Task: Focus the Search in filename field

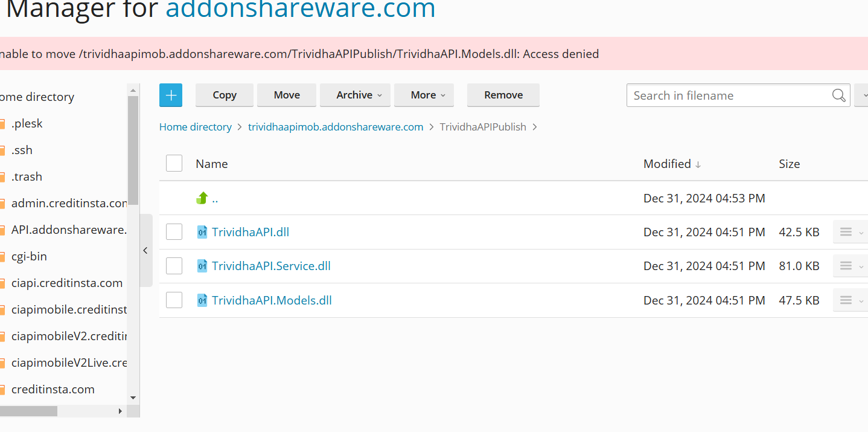Action: tap(727, 95)
